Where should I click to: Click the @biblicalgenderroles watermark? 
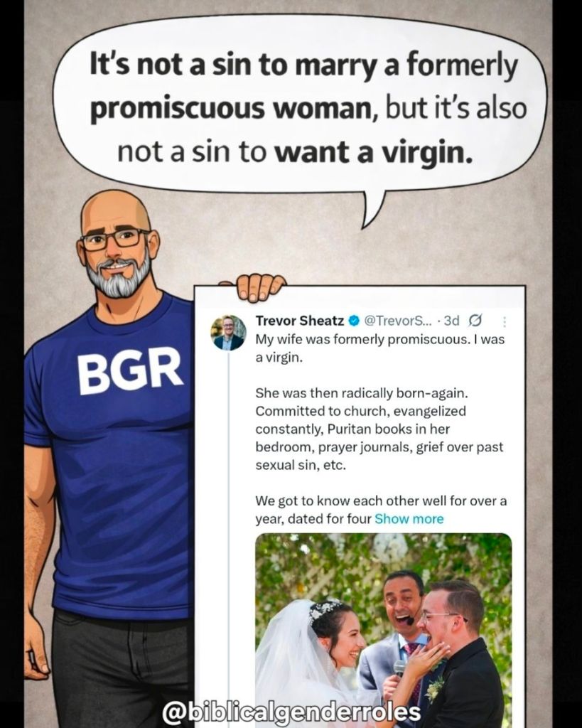coord(291,712)
